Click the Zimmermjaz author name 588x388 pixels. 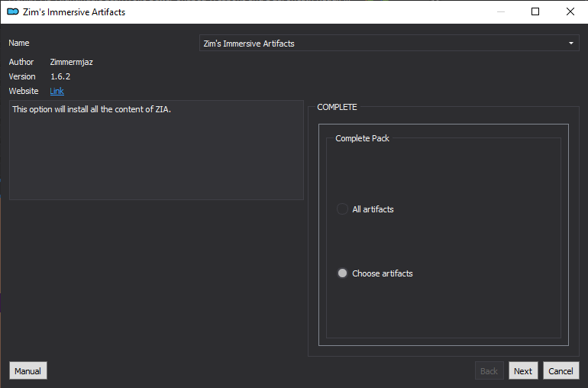point(71,62)
